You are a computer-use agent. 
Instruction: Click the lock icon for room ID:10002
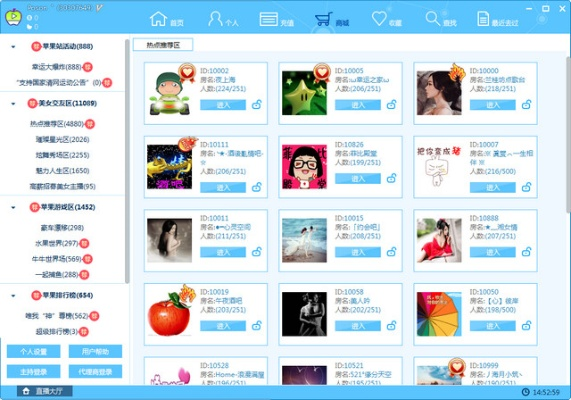tap(257, 105)
